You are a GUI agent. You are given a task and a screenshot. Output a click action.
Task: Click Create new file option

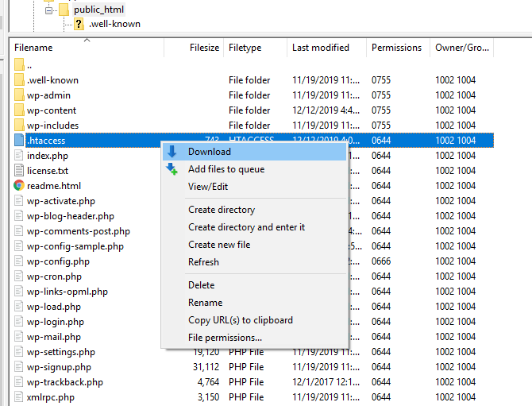pyautogui.click(x=219, y=245)
